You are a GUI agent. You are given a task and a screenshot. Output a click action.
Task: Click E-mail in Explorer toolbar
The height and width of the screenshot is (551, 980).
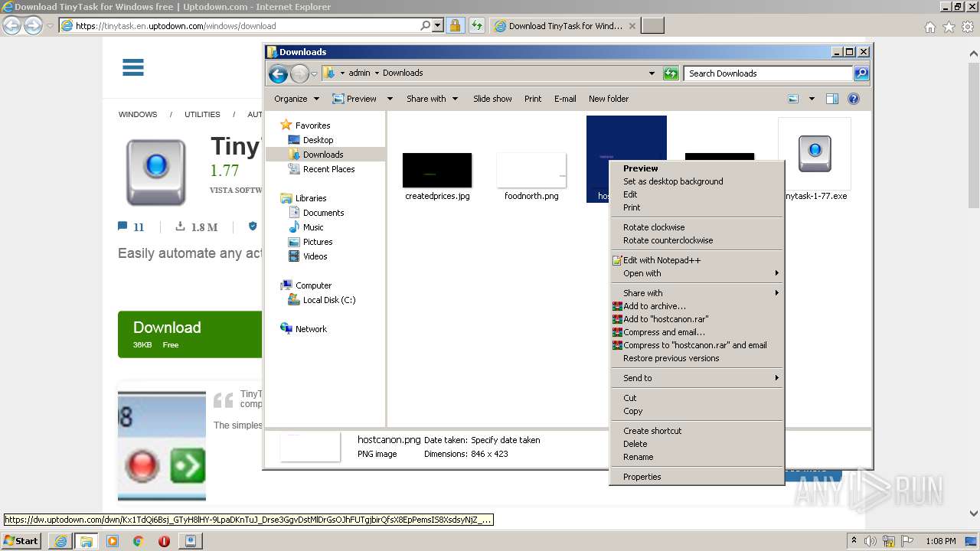coord(565,99)
